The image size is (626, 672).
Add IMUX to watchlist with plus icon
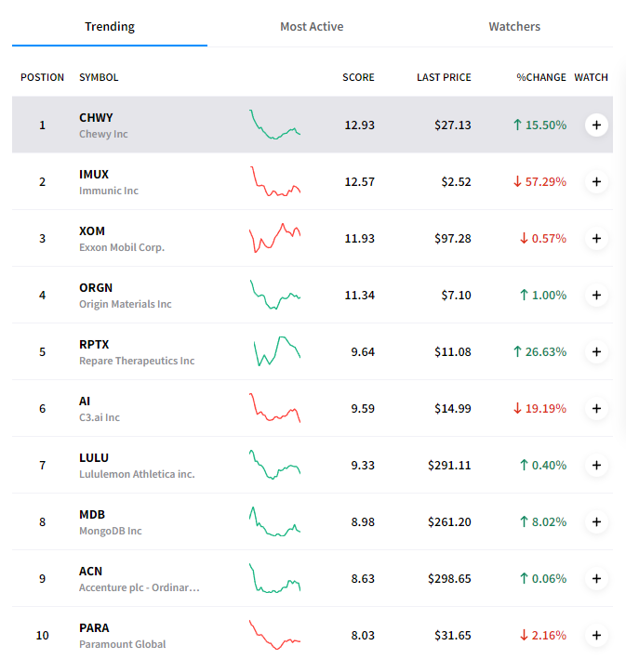click(596, 182)
